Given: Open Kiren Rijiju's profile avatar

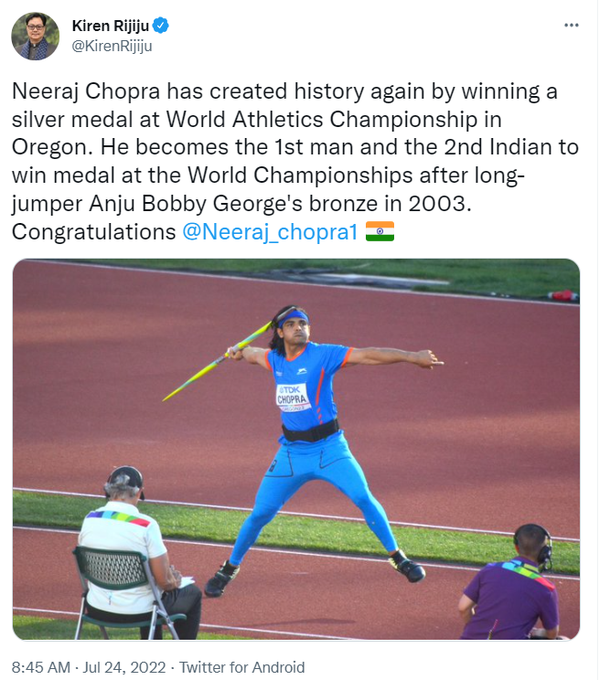Looking at the screenshot, I should tap(35, 36).
